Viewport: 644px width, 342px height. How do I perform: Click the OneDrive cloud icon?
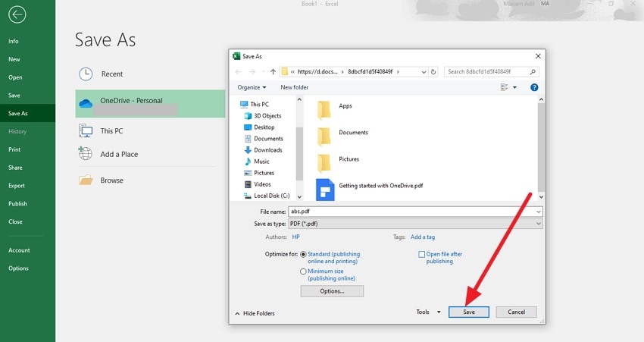pos(86,104)
